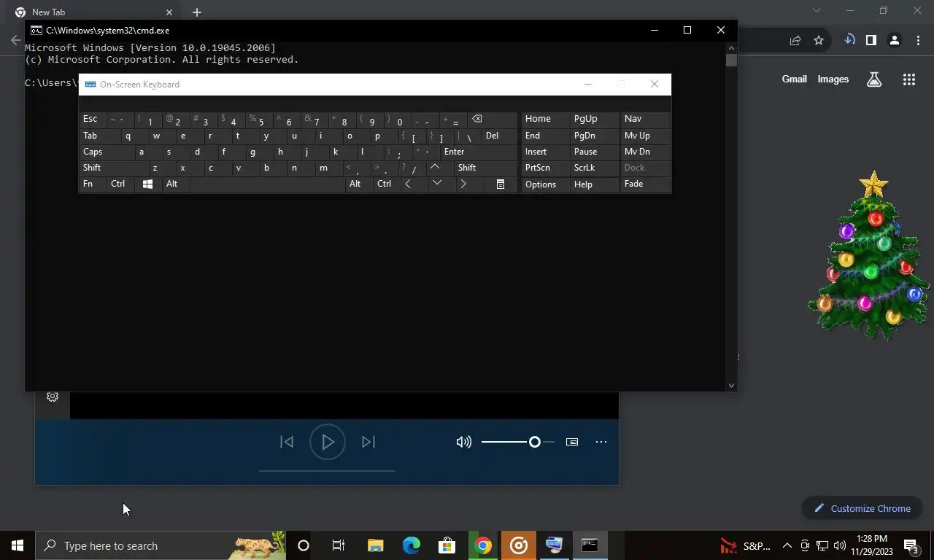Open Chrome profile avatar
Viewport: 934px width, 560px height.
pyautogui.click(x=895, y=40)
